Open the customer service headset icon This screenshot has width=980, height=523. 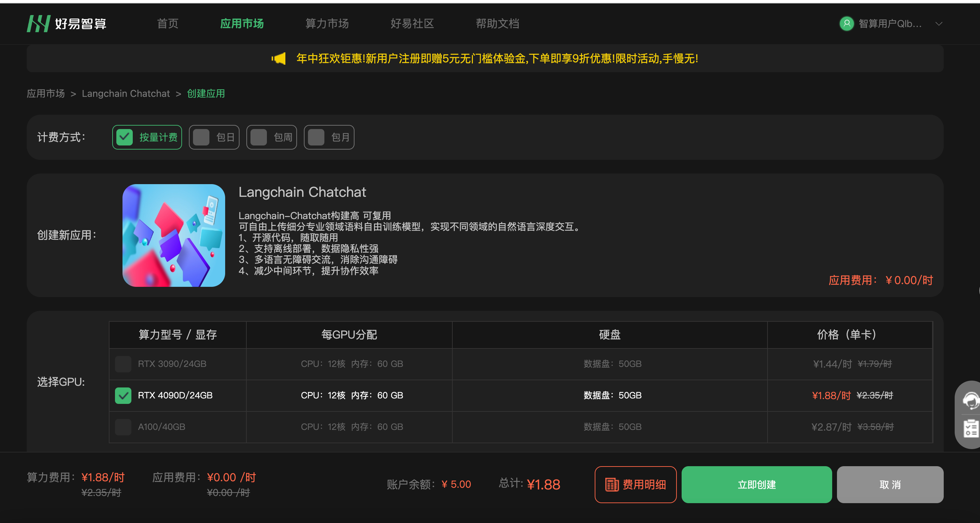point(971,401)
